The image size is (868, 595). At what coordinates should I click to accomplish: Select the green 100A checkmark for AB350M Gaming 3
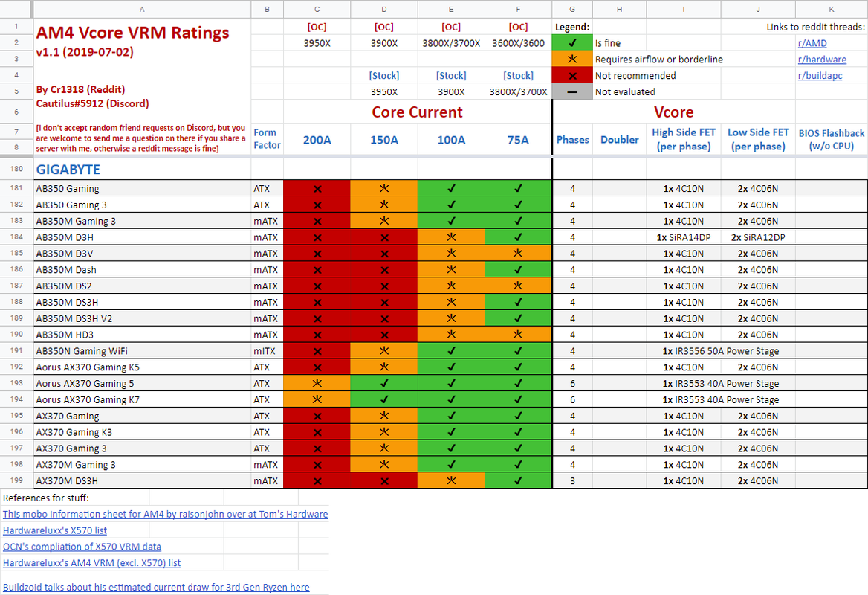point(451,221)
